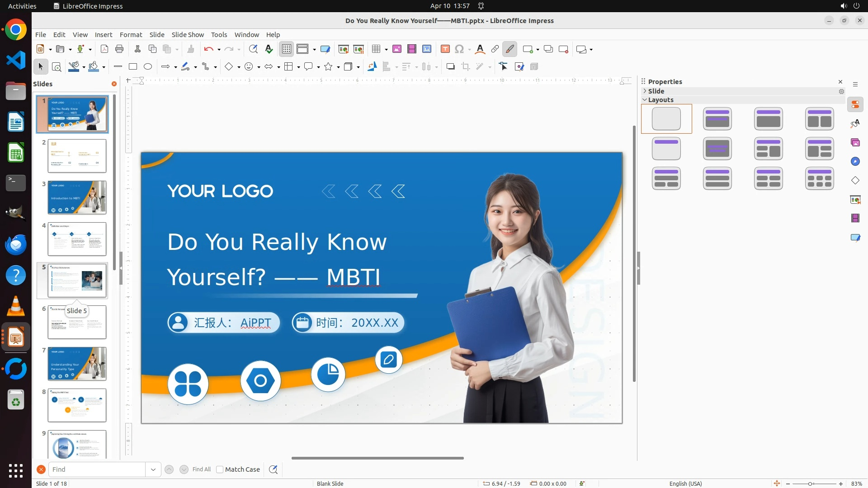Click the Crop Image icon

tap(466, 67)
